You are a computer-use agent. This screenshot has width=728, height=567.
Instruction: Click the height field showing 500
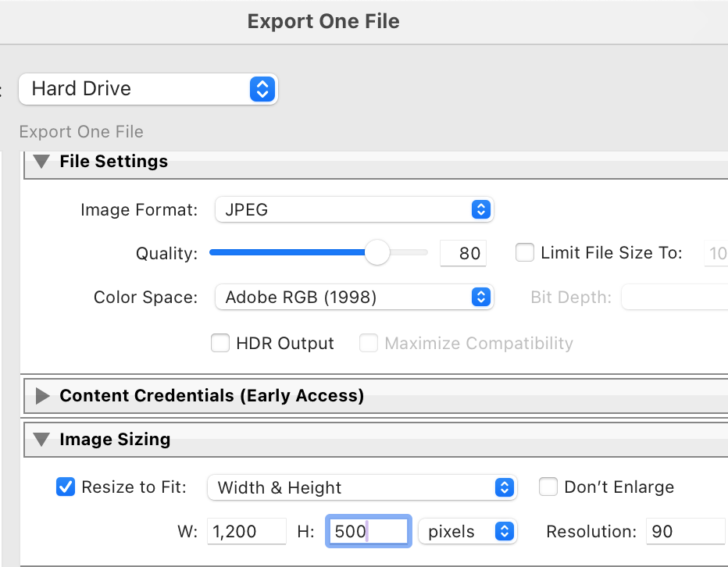coord(366,532)
